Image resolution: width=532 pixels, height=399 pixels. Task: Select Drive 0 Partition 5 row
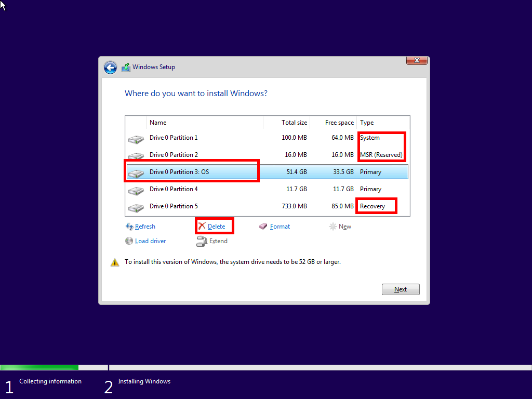point(268,206)
